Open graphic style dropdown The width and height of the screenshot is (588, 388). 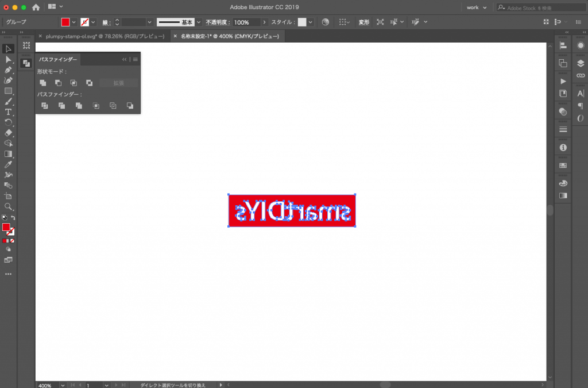coord(310,22)
